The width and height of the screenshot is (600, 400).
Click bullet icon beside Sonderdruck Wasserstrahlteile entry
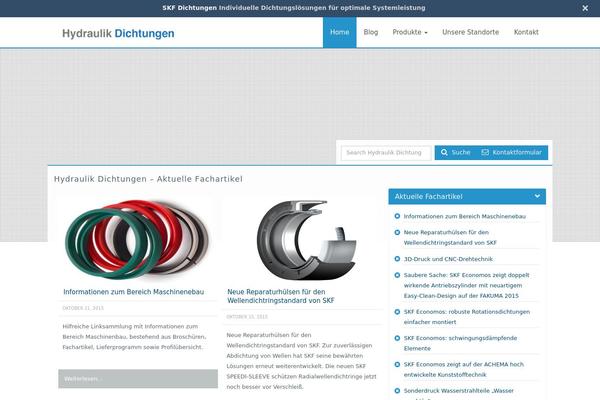coord(397,391)
